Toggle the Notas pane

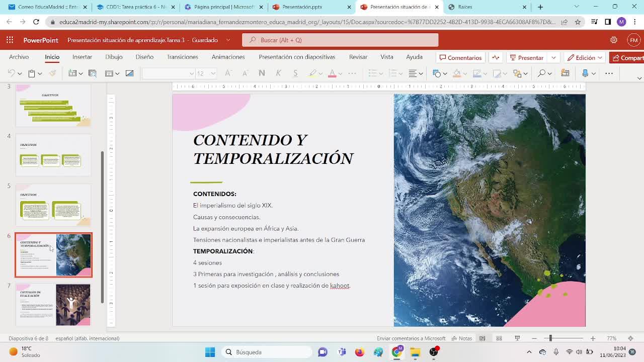click(x=462, y=338)
